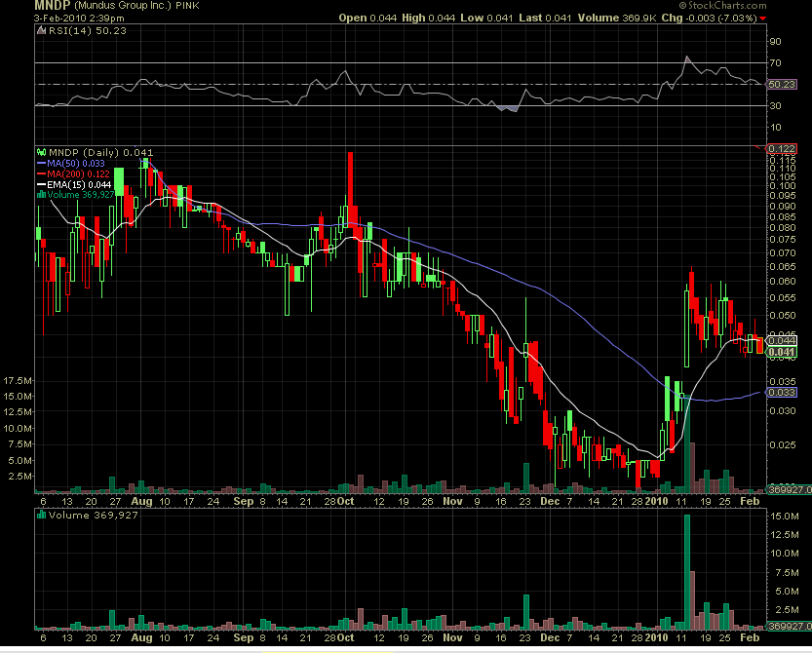This screenshot has height=653, width=812.
Task: Click the volume bars icon in the price panel legend
Action: click(x=41, y=195)
